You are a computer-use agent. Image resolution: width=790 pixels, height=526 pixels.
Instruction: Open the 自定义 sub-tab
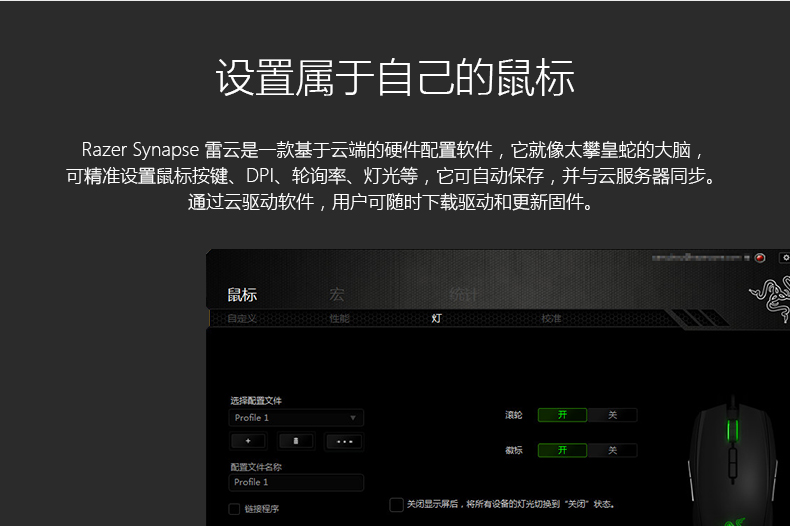(x=242, y=318)
